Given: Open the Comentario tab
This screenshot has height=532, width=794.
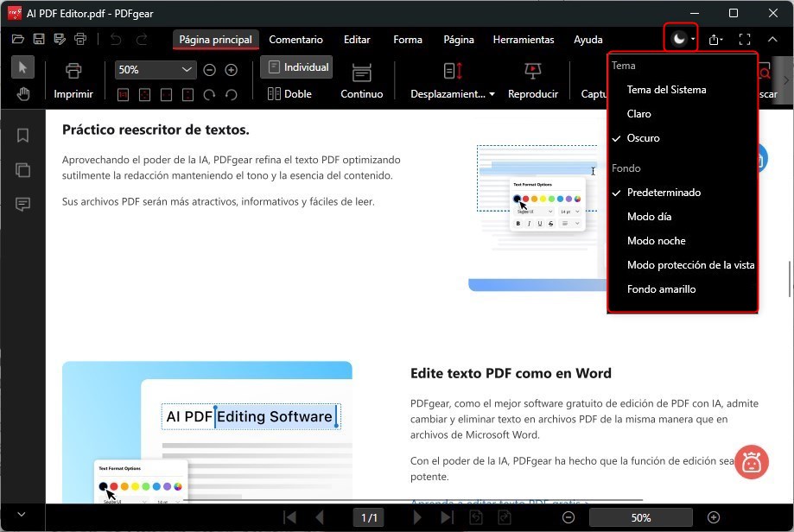Looking at the screenshot, I should [295, 40].
